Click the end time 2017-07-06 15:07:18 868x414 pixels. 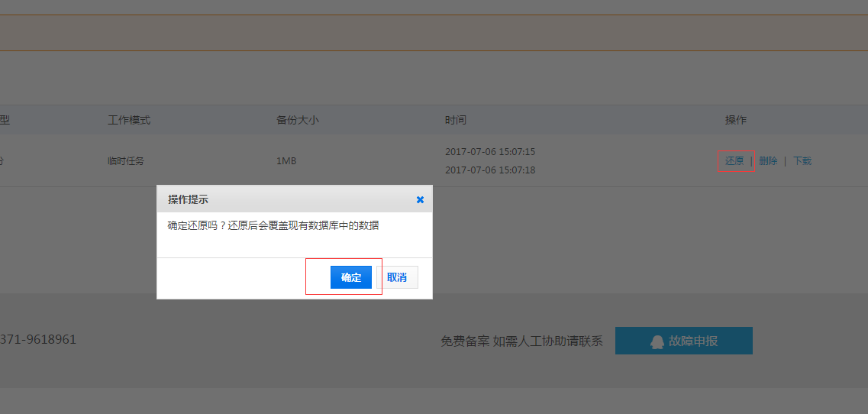pos(490,170)
